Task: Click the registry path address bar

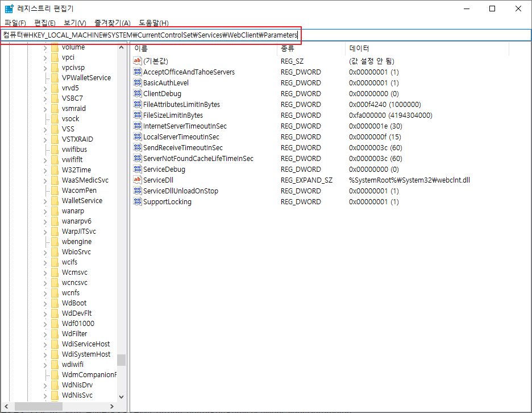Action: pos(398,35)
